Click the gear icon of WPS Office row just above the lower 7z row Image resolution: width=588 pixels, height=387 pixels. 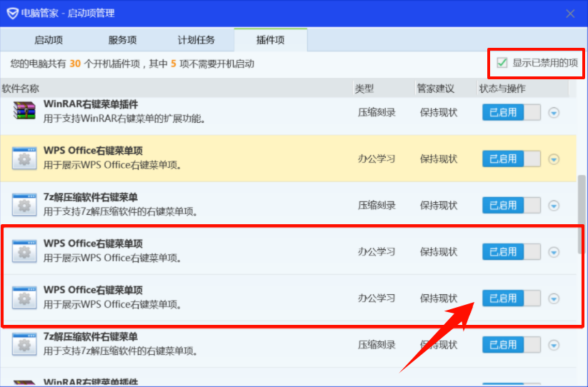pyautogui.click(x=24, y=298)
